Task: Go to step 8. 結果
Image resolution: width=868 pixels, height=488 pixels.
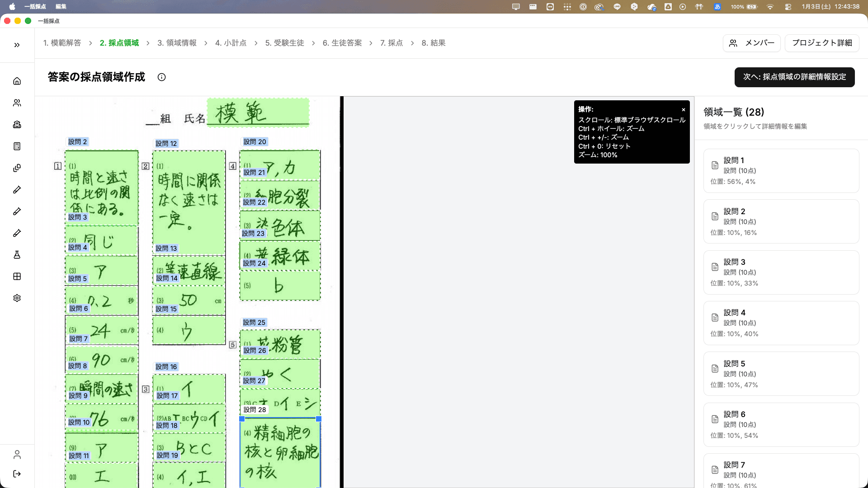Action: point(434,43)
